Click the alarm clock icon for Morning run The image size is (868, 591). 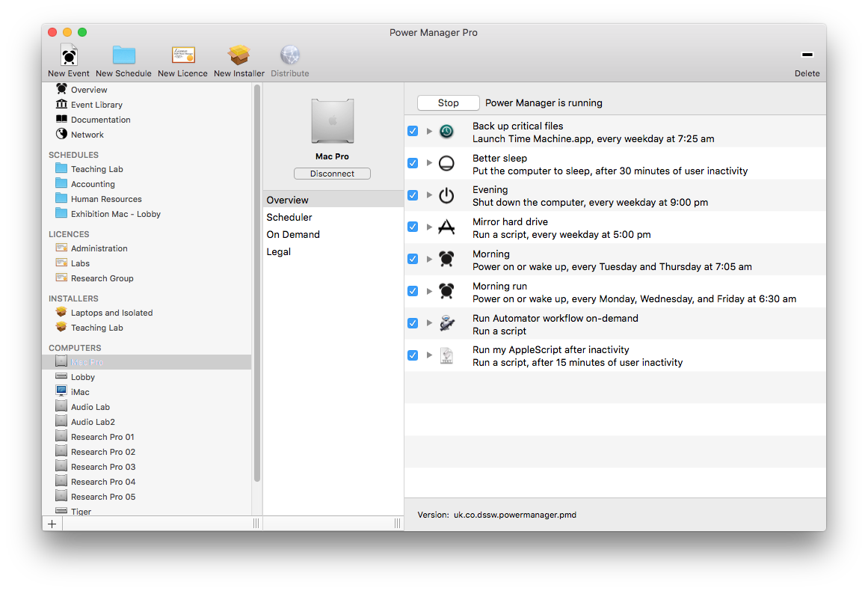pyautogui.click(x=447, y=291)
